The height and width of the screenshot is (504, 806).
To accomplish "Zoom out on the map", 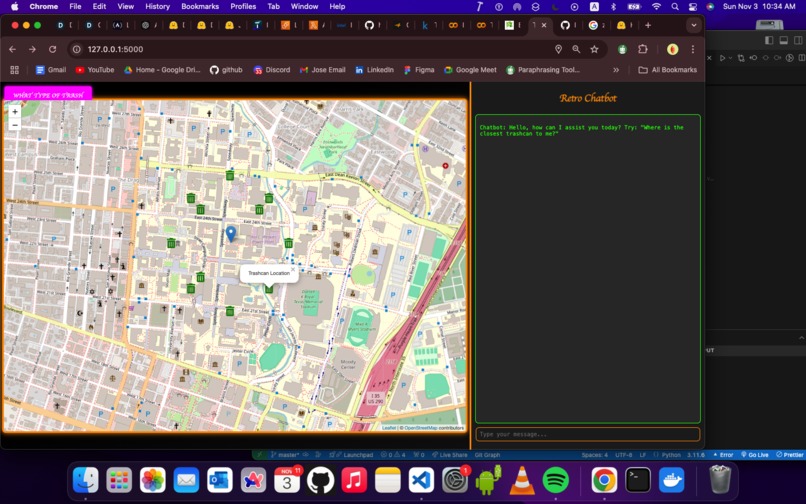I will pos(15,124).
